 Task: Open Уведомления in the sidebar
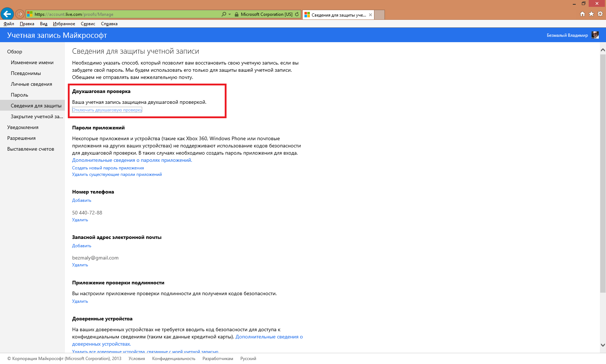click(x=23, y=127)
